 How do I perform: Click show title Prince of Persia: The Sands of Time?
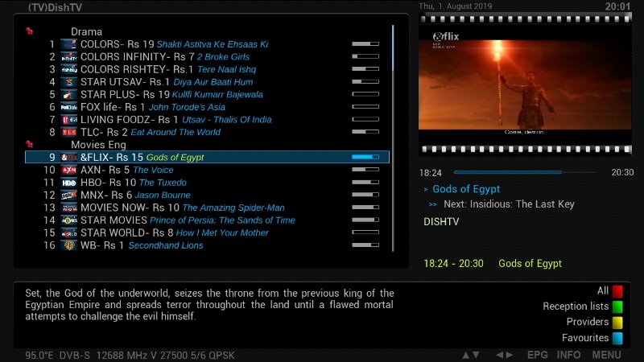pyautogui.click(x=222, y=220)
